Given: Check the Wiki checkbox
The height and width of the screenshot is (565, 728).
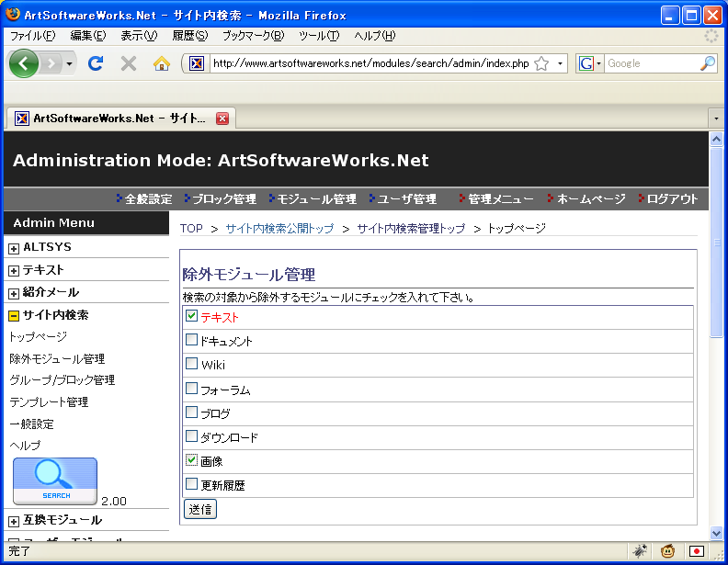Looking at the screenshot, I should pyautogui.click(x=191, y=364).
